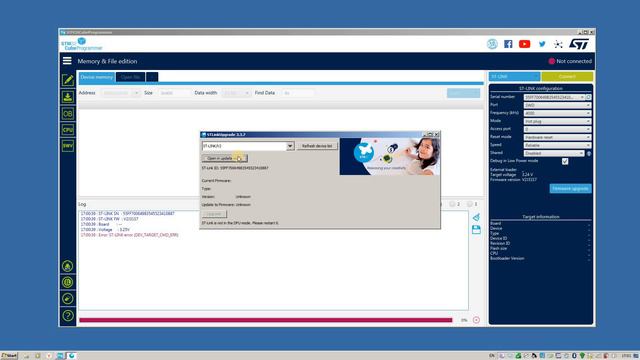Click the round badge icon left of Facebook
The height and width of the screenshot is (360, 640).
pyautogui.click(x=492, y=44)
